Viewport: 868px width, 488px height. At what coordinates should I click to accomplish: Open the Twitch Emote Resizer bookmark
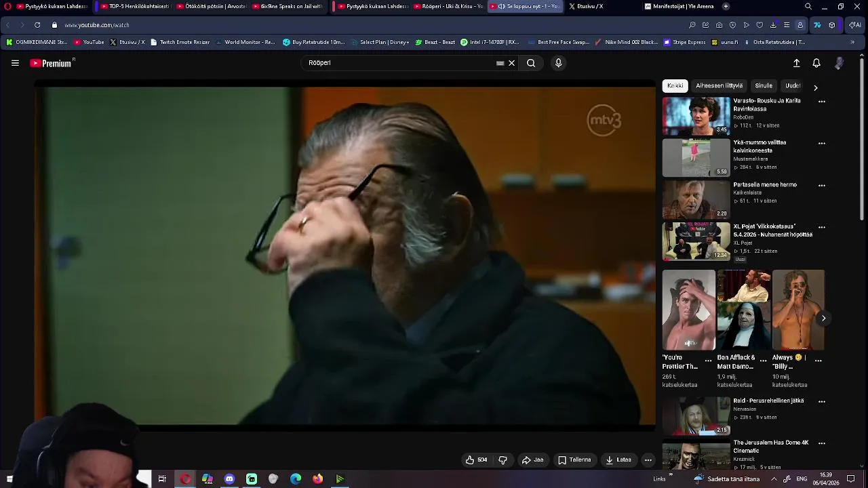click(x=180, y=42)
